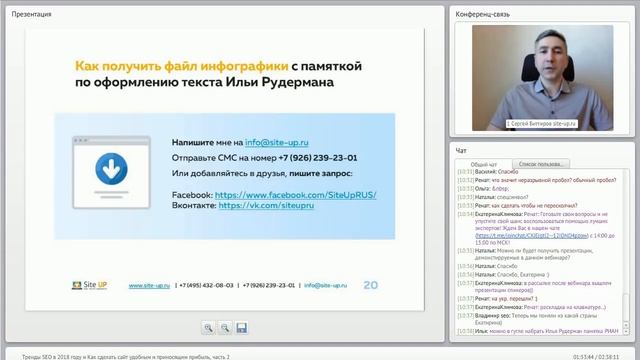Click Ренат's message 'как сделать чтобы не перескочил?'
The height and width of the screenshot is (360, 640).
[x=518, y=206]
